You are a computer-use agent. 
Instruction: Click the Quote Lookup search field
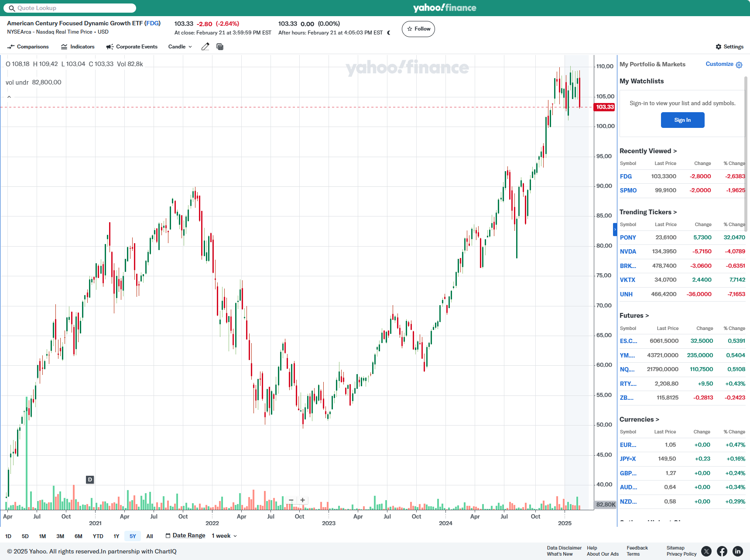(70, 8)
